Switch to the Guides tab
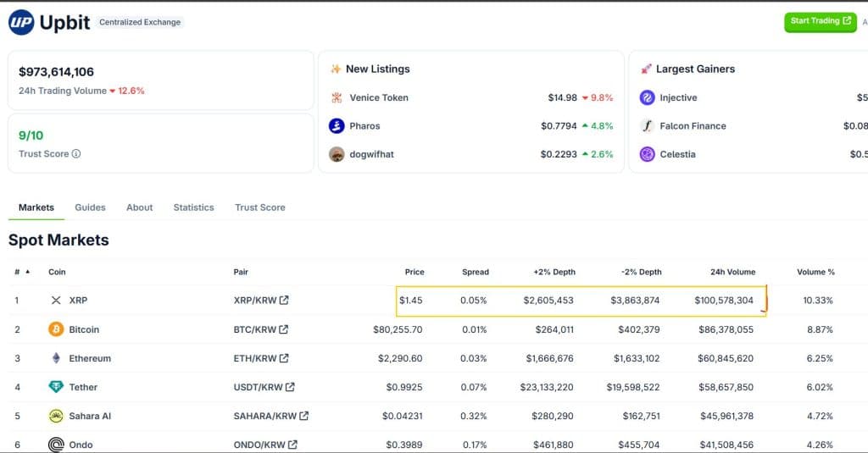Image resolution: width=868 pixels, height=453 pixels. click(90, 207)
